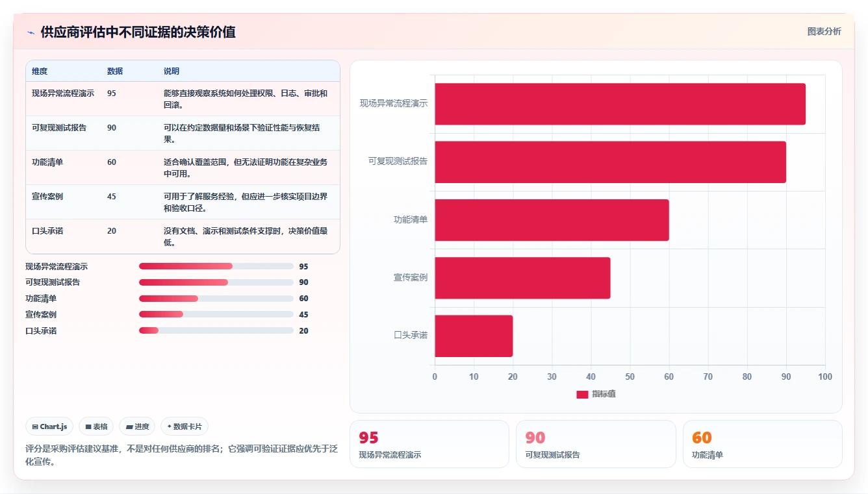Click value 95 in the table
Screen dimensions: 868x494
point(112,93)
